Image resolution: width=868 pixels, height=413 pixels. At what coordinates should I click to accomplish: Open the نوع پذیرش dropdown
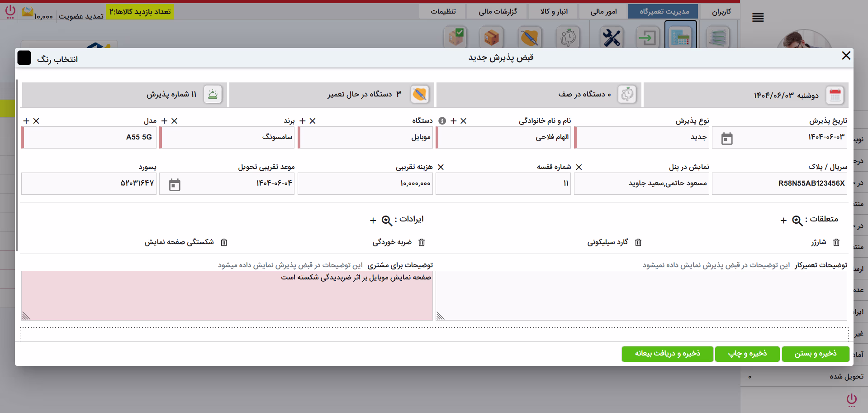click(x=641, y=137)
